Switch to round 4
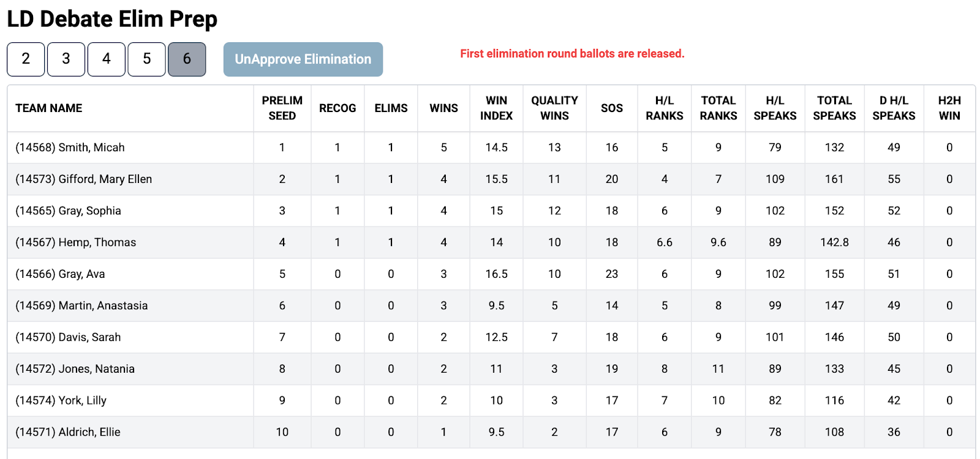The width and height of the screenshot is (980, 459). 107,59
